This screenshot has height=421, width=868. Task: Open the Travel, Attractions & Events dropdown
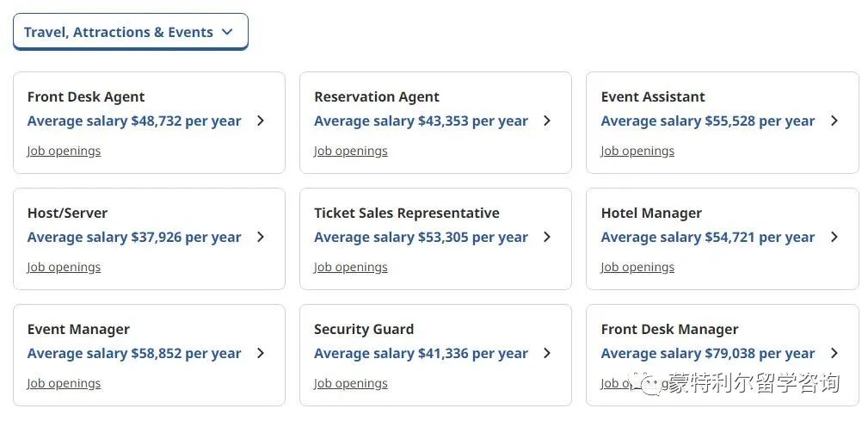[x=131, y=32]
